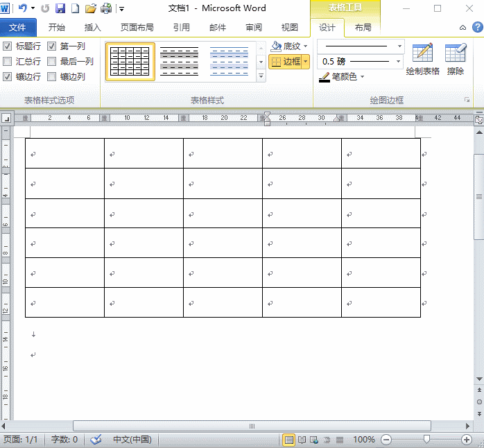The width and height of the screenshot is (484, 448).
Task: Click the horizontal scrollbar thumb
Action: coord(252,426)
